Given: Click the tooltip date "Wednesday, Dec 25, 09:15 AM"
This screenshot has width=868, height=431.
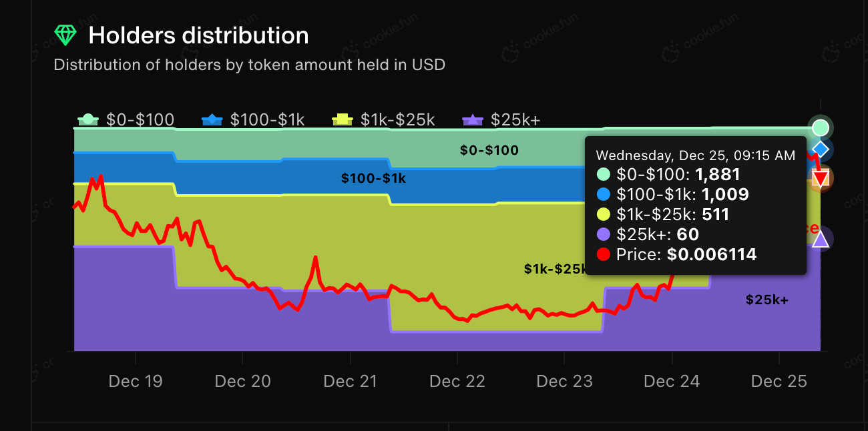Looking at the screenshot, I should point(695,155).
